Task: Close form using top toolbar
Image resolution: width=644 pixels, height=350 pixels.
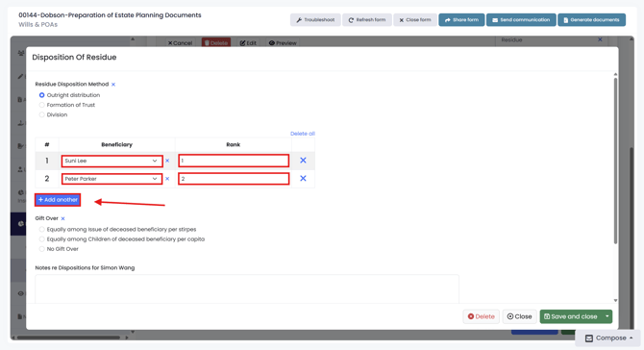Action: [x=415, y=20]
